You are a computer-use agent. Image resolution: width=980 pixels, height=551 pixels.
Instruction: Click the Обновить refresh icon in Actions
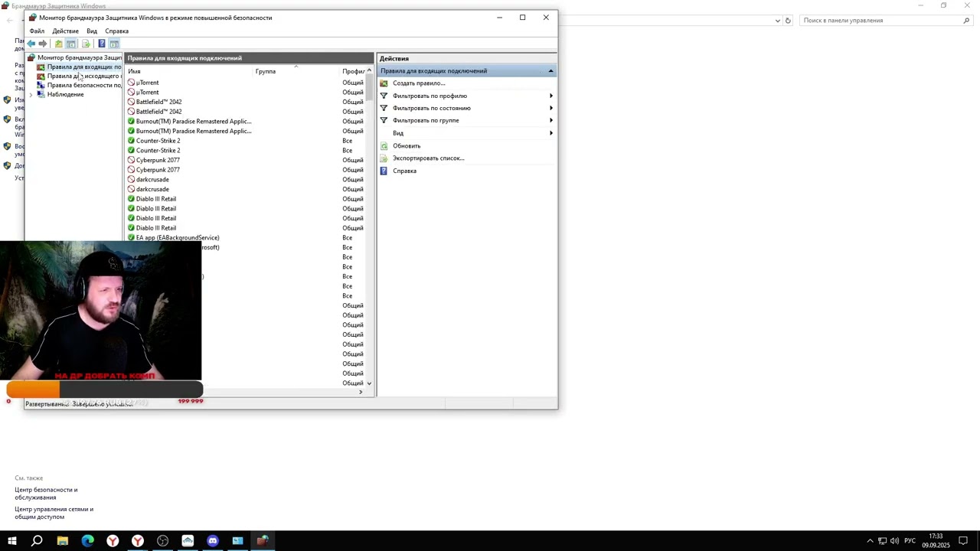click(x=384, y=145)
